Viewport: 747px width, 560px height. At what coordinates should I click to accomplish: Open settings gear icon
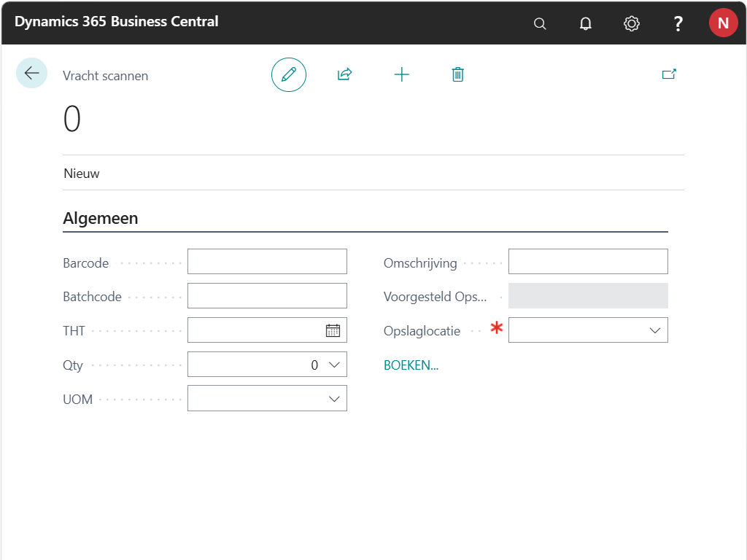tap(631, 23)
